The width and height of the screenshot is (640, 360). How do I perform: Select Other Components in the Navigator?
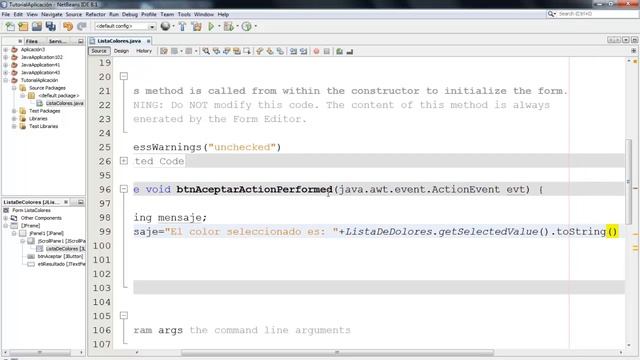tap(41, 218)
